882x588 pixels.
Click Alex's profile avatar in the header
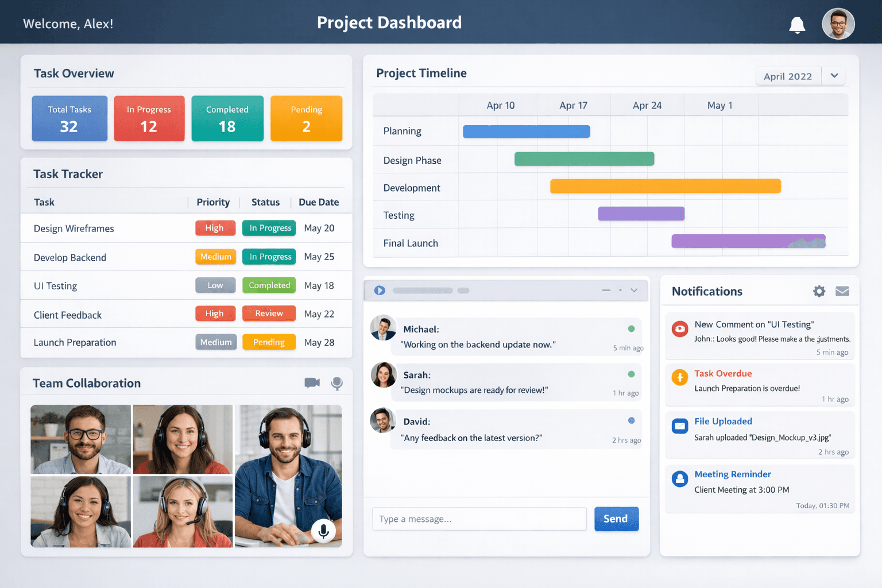tap(838, 24)
